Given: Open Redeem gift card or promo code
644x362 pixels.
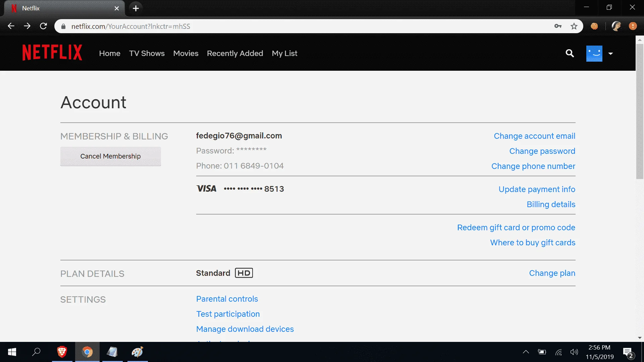Looking at the screenshot, I should click(516, 228).
